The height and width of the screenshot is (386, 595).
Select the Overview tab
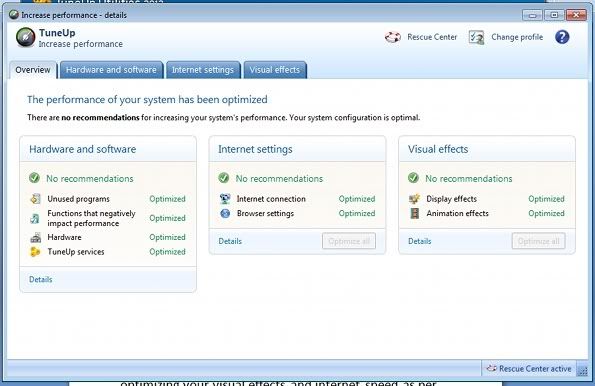[x=33, y=70]
